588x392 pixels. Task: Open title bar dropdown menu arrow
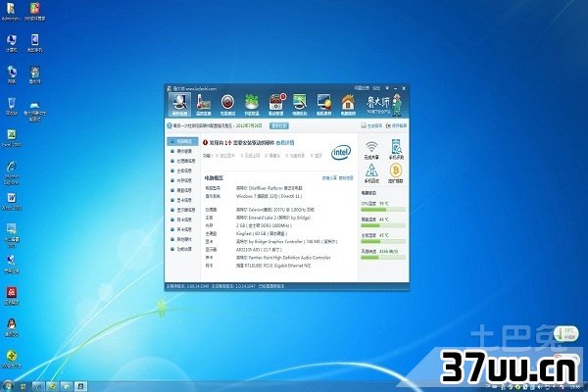pyautogui.click(x=387, y=88)
